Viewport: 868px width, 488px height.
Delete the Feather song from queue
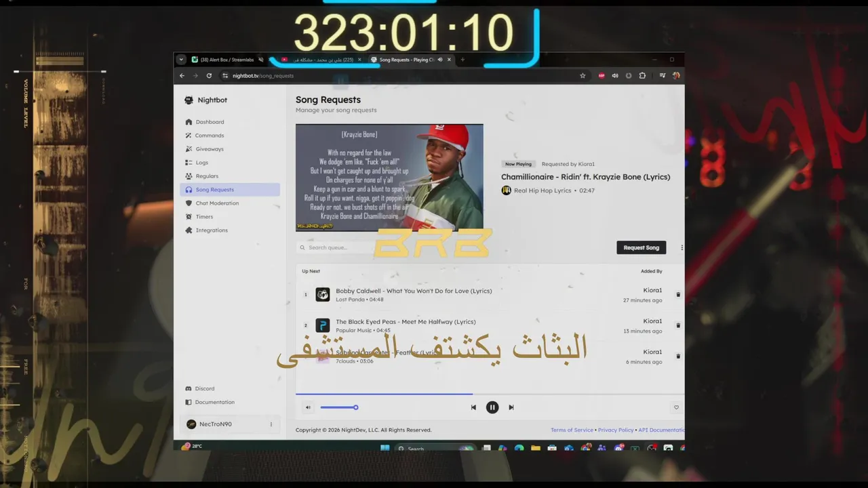click(678, 356)
